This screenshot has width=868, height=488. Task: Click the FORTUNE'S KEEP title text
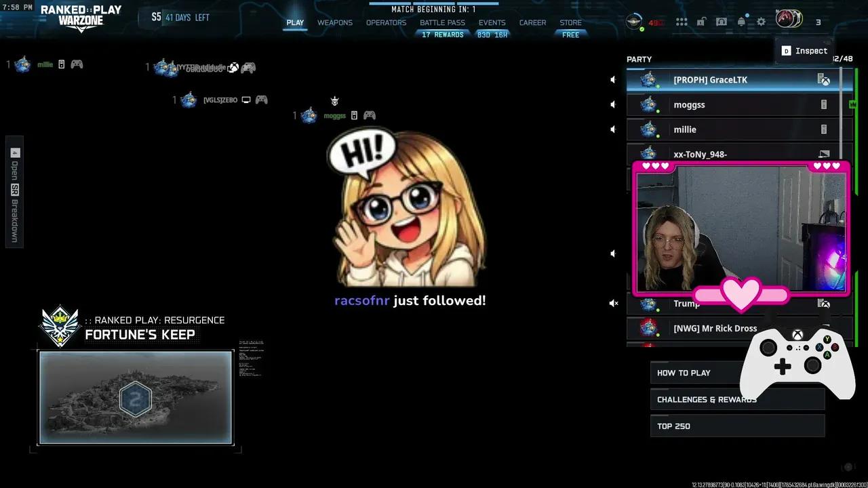click(x=140, y=334)
